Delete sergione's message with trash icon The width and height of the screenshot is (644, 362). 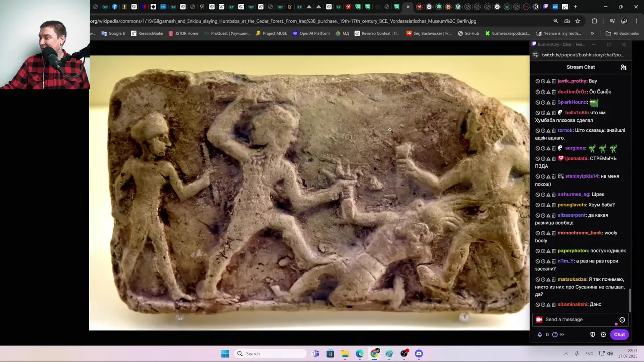tap(554, 148)
